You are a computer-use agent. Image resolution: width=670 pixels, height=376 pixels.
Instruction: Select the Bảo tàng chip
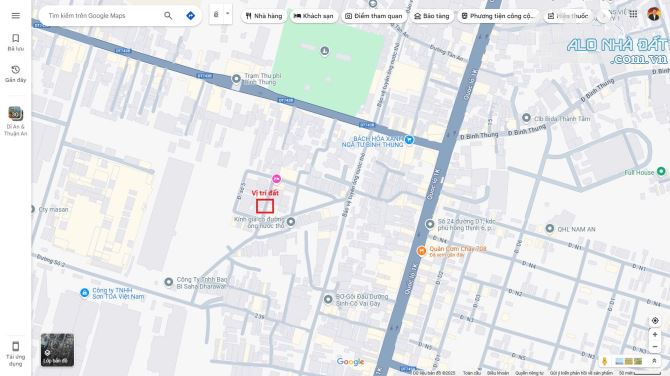coord(432,16)
